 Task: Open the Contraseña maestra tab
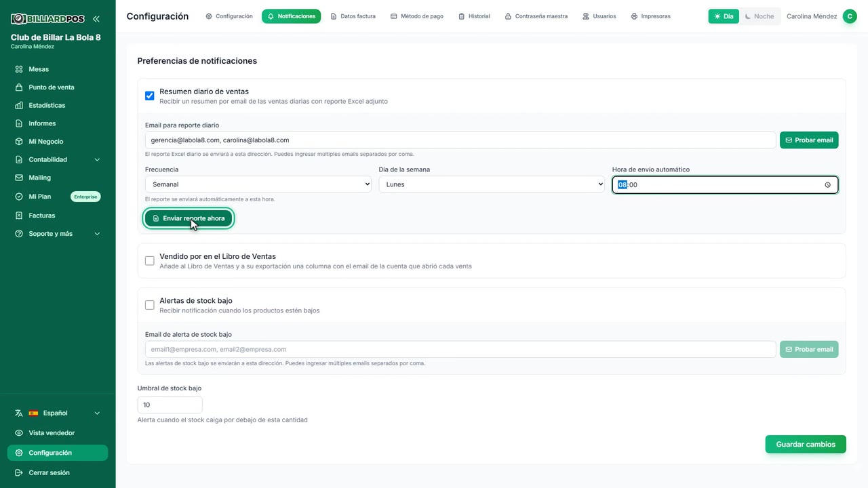(x=536, y=16)
